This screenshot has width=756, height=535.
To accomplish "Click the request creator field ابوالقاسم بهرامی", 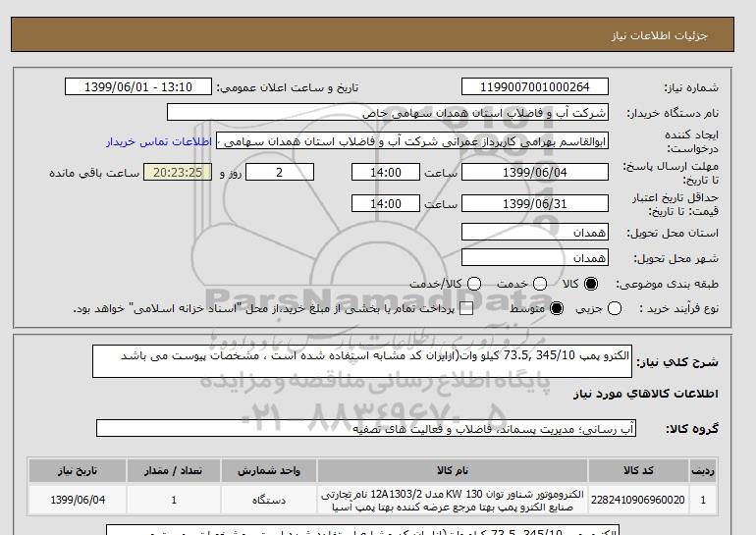I will click(412, 141).
